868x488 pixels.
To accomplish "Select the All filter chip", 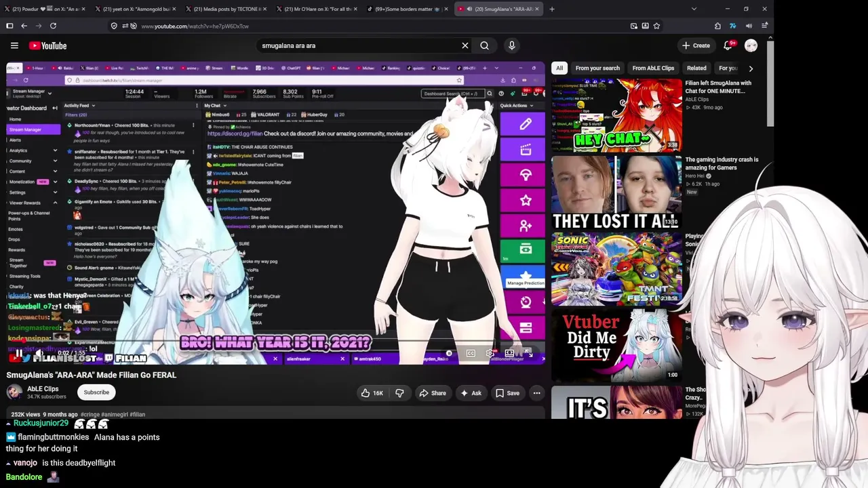I will coord(559,68).
